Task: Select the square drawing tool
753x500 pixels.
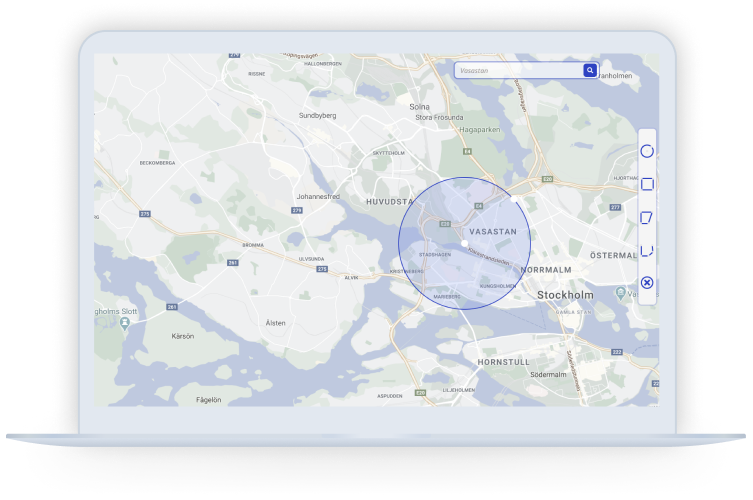Action: [x=647, y=184]
